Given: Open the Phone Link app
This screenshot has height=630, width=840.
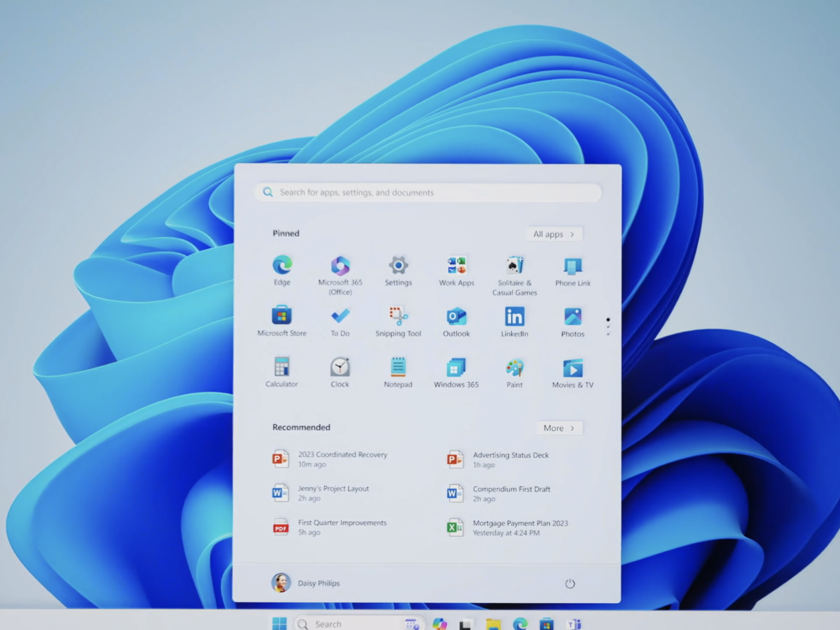Looking at the screenshot, I should click(x=573, y=266).
